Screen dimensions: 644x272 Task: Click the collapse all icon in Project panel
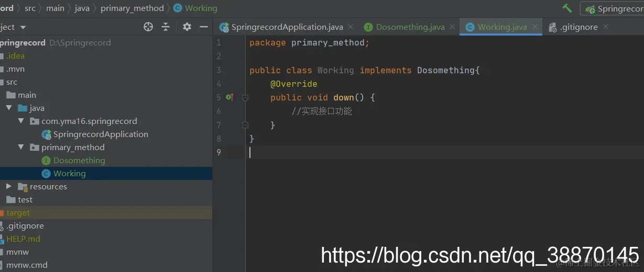click(x=166, y=27)
